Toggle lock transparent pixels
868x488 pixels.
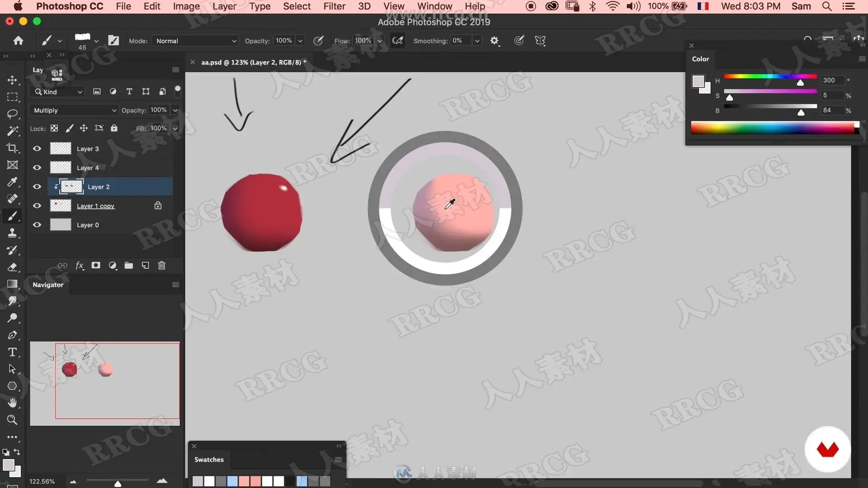tap(54, 128)
